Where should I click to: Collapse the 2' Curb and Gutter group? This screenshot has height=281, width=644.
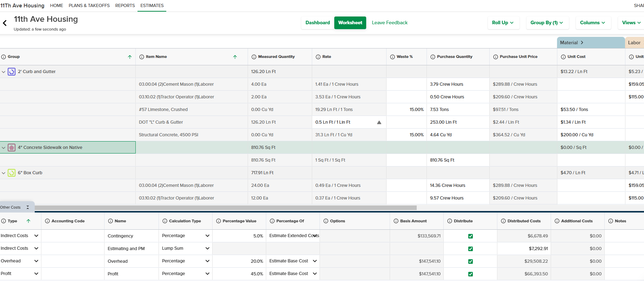pos(4,72)
